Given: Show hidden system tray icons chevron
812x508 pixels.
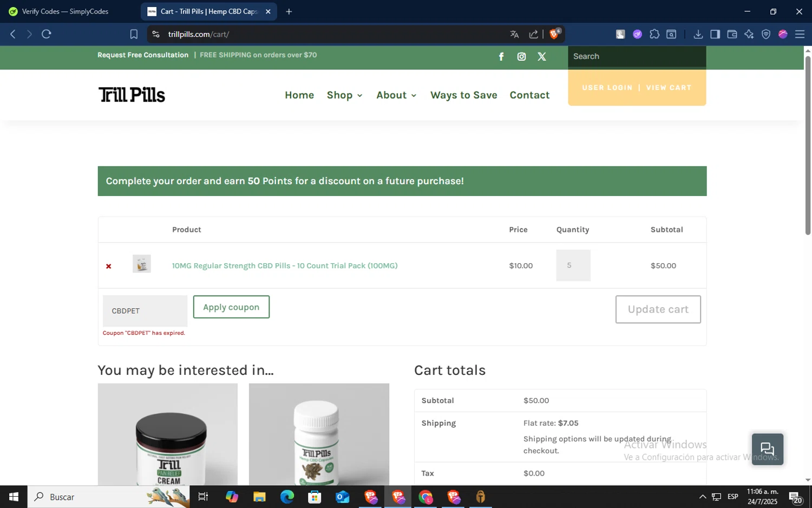Looking at the screenshot, I should point(702,497).
